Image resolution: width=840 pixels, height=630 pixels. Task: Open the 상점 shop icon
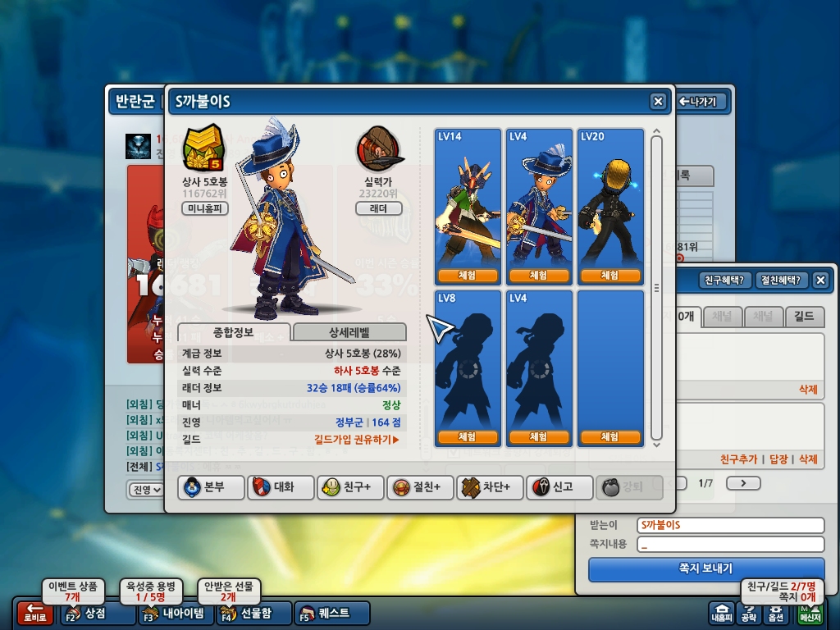click(x=98, y=614)
